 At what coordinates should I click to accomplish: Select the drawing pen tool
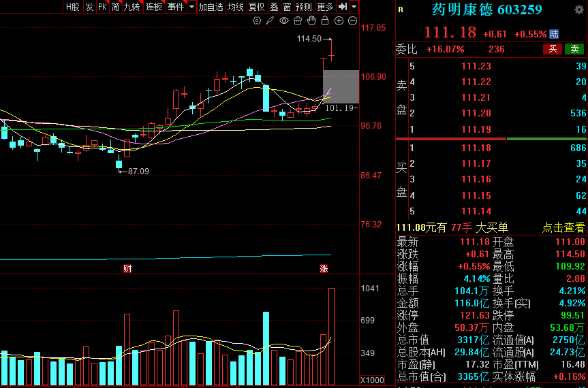[270, 21]
